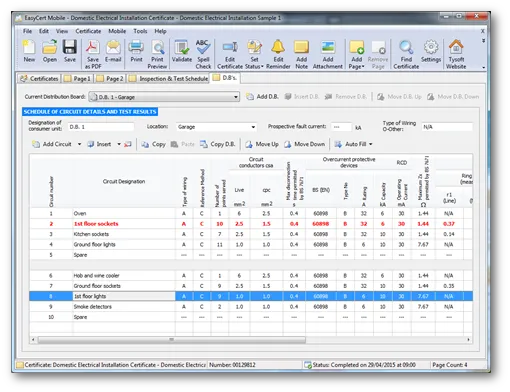Viewport: 510px width, 392px height.
Task: Open the Mobile menu
Action: coord(117,31)
